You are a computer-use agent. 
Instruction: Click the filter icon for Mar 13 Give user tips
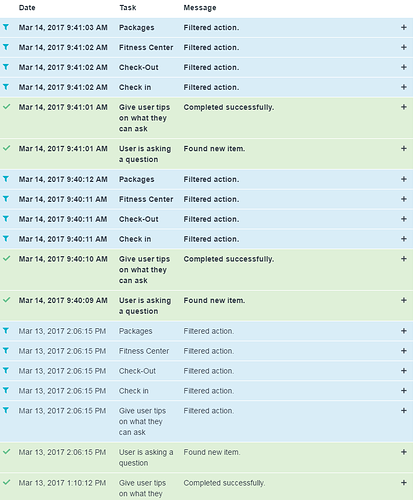(x=6, y=410)
